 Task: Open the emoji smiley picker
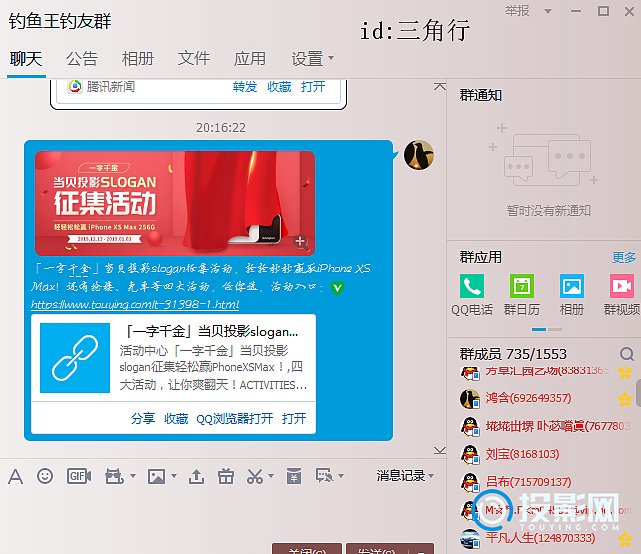(45, 476)
